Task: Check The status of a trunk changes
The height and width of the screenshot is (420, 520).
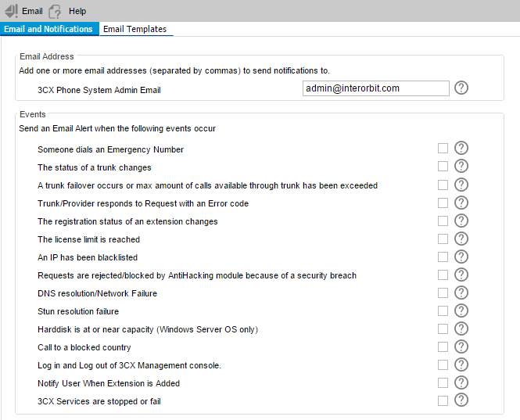Action: [x=443, y=167]
